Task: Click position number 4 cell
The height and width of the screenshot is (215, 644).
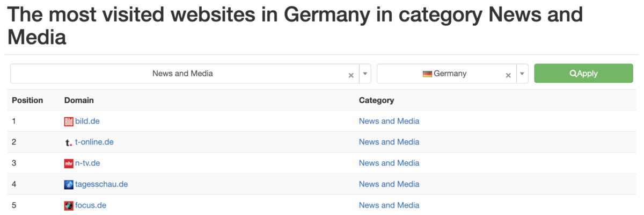Action: 14,184
